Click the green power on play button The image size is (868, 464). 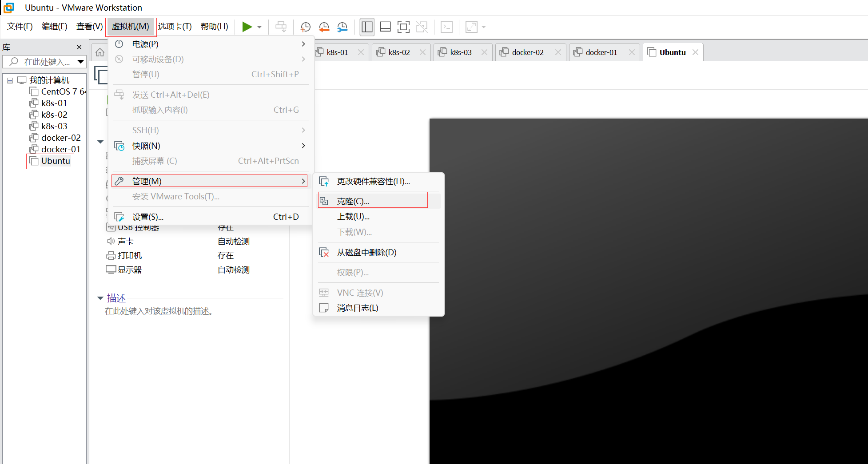[247, 27]
